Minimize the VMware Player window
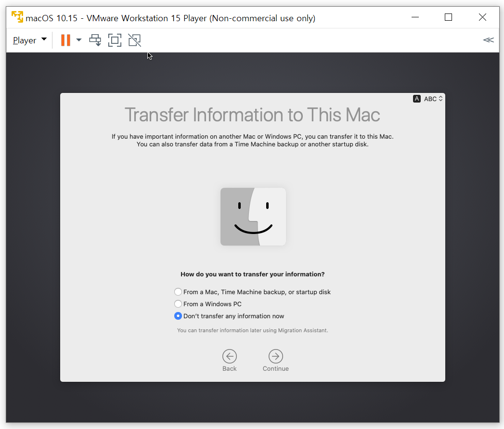Image resolution: width=504 pixels, height=429 pixels. click(414, 18)
